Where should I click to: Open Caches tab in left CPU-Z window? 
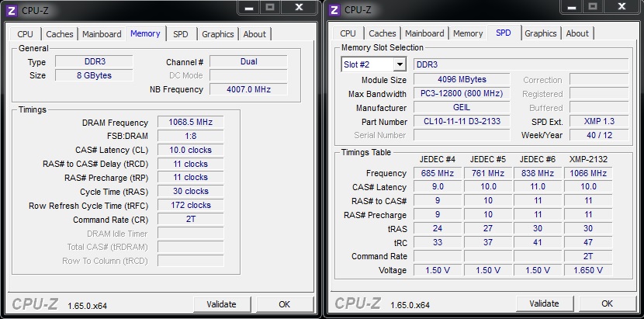(60, 34)
